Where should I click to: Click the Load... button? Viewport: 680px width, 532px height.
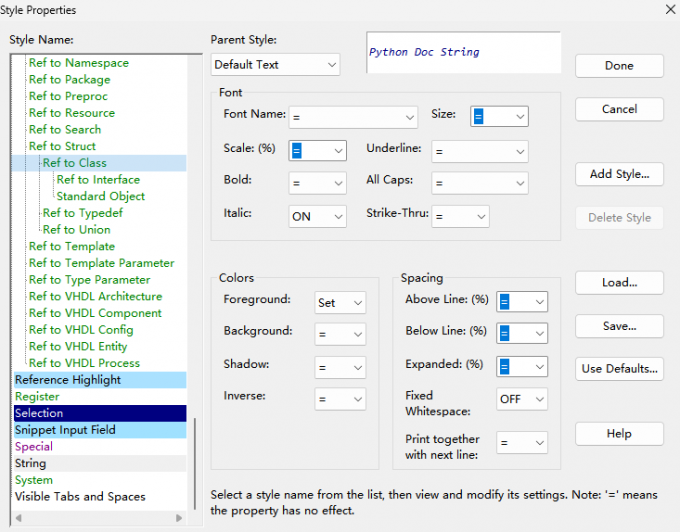click(x=619, y=282)
